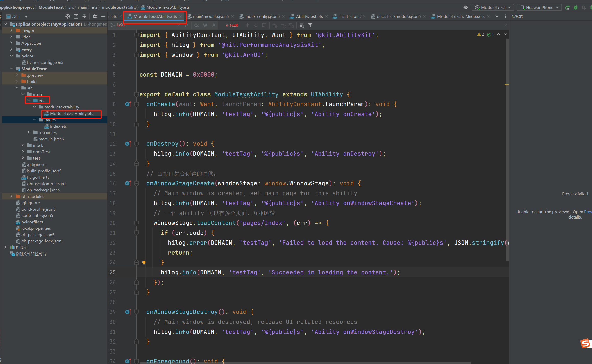Toggle the match case Cc option
Viewport: 592px width, 364px height.
point(196,25)
